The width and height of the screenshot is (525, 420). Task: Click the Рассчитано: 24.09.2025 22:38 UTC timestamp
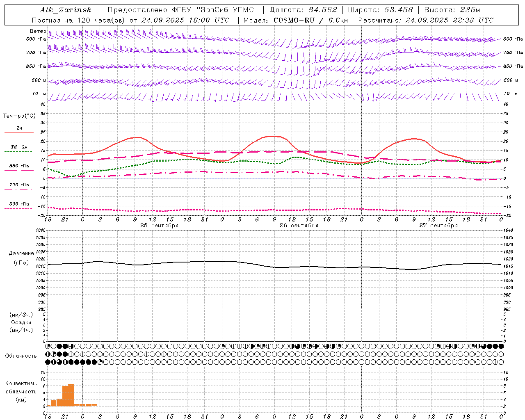click(x=426, y=20)
